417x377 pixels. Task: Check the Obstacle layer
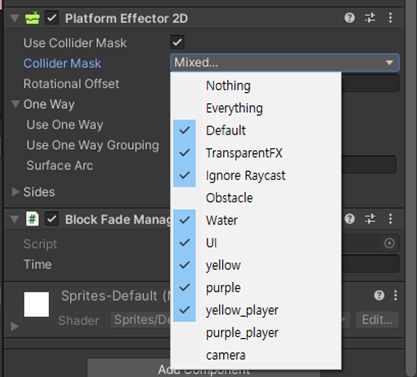(x=256, y=198)
